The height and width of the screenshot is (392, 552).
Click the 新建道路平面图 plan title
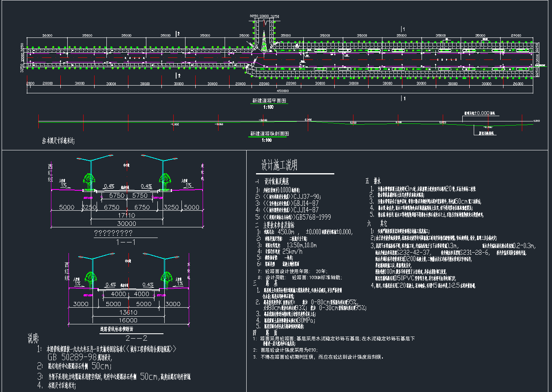point(269,101)
